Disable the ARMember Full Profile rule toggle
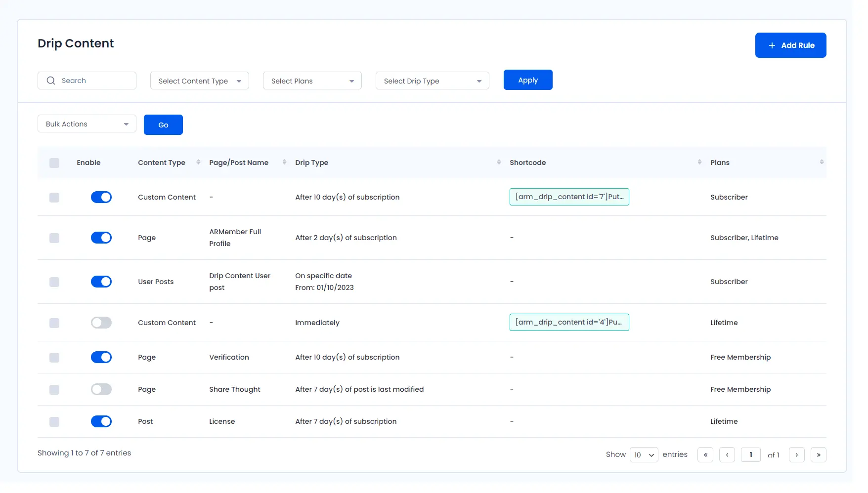868x493 pixels. point(101,238)
